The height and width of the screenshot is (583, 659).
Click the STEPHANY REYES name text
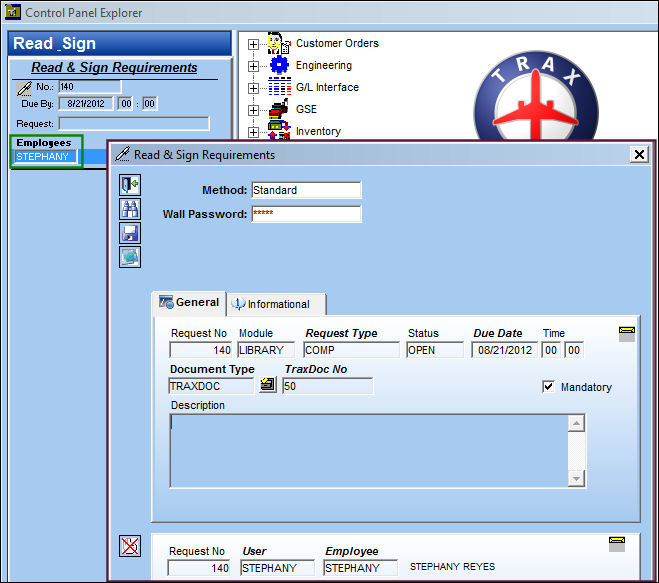coord(452,567)
